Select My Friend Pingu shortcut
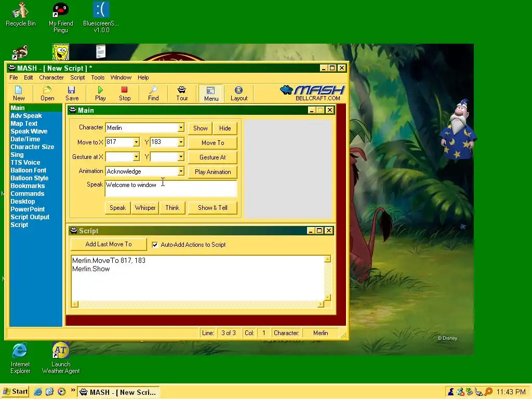This screenshot has height=399, width=532. pos(61,18)
